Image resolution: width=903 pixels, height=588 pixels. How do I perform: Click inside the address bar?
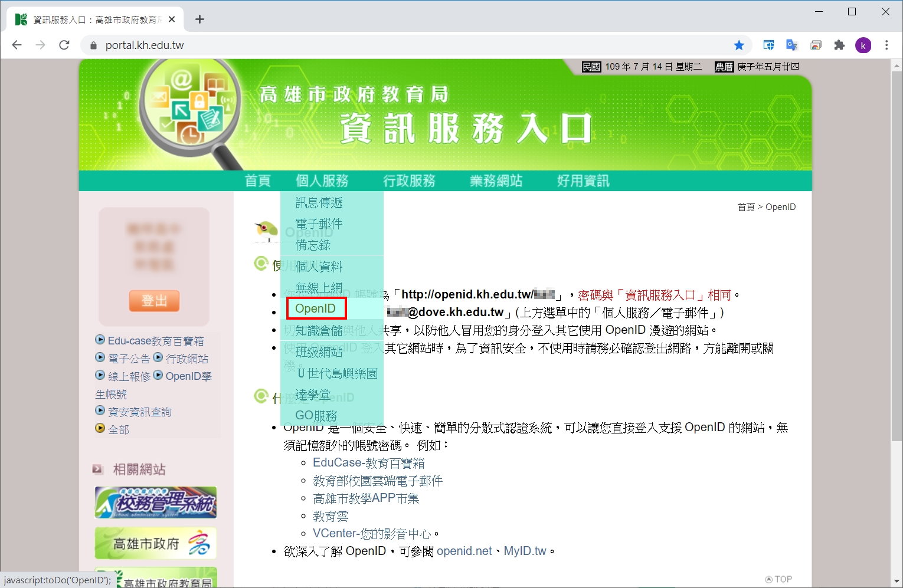pyautogui.click(x=354, y=45)
